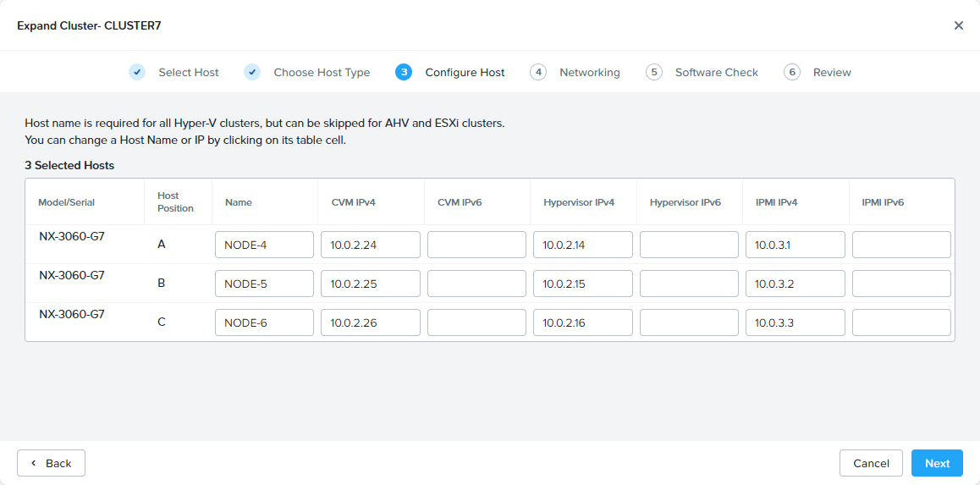The width and height of the screenshot is (980, 485).
Task: Click Hypervisor IPv4 field 10.0.2.16
Action: pos(582,322)
